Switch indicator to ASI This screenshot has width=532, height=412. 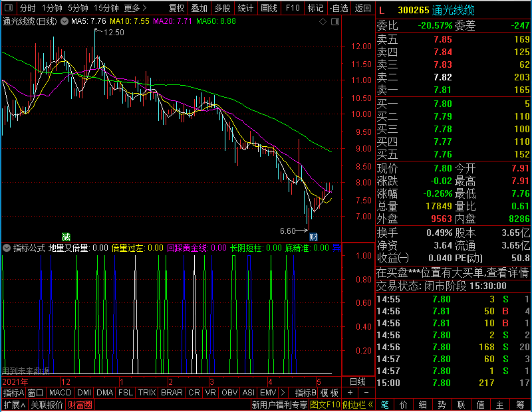248,393
